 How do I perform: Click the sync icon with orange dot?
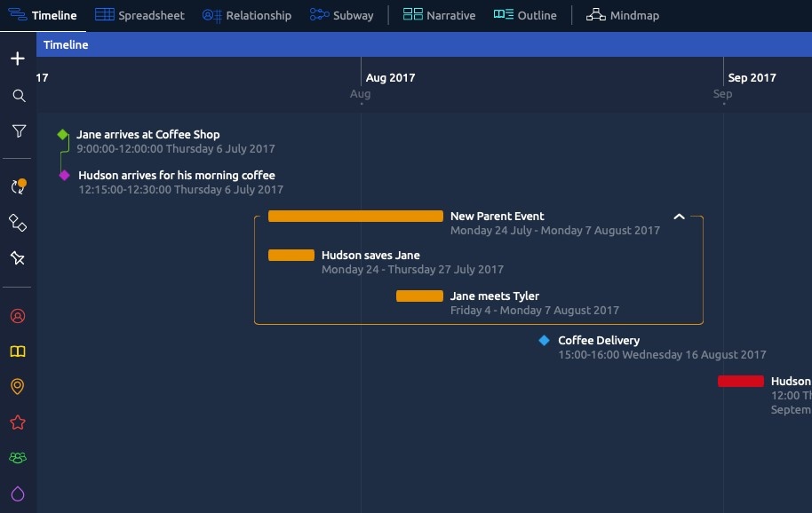[x=19, y=186]
